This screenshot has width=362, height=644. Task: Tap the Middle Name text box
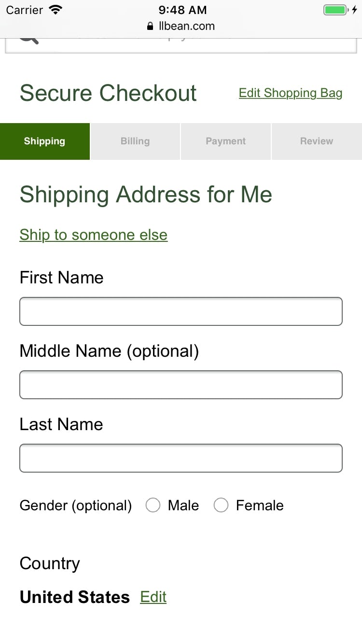tap(181, 385)
